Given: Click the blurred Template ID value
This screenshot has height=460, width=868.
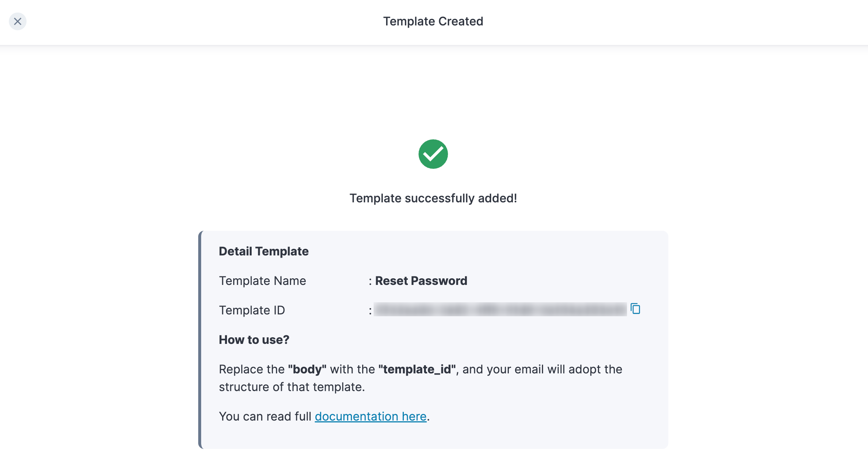Looking at the screenshot, I should 500,310.
